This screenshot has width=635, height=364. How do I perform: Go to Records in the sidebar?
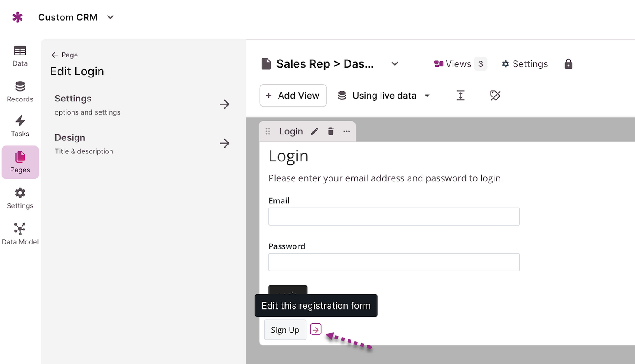(20, 92)
